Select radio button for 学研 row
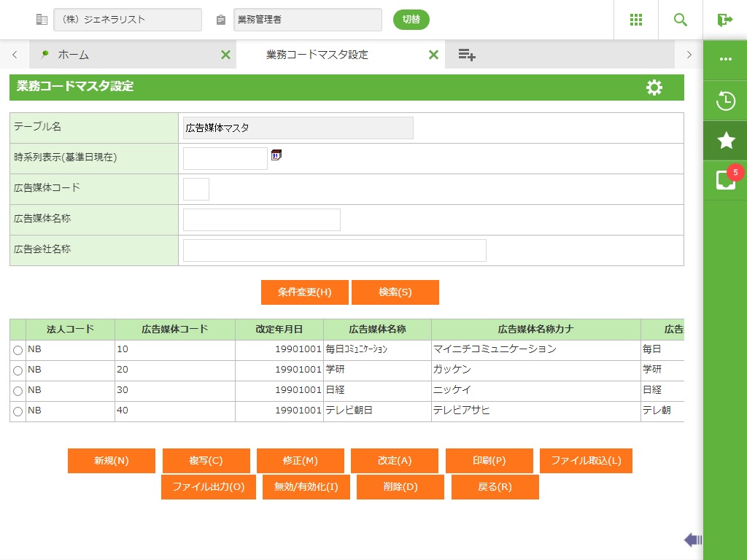Screen dimensions: 747x560 click(x=18, y=371)
